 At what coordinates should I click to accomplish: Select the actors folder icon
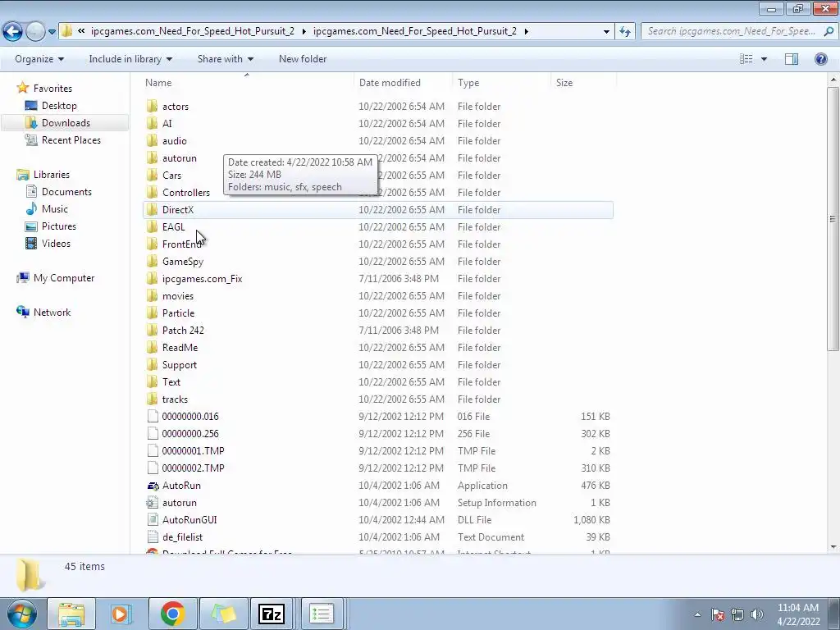152,106
